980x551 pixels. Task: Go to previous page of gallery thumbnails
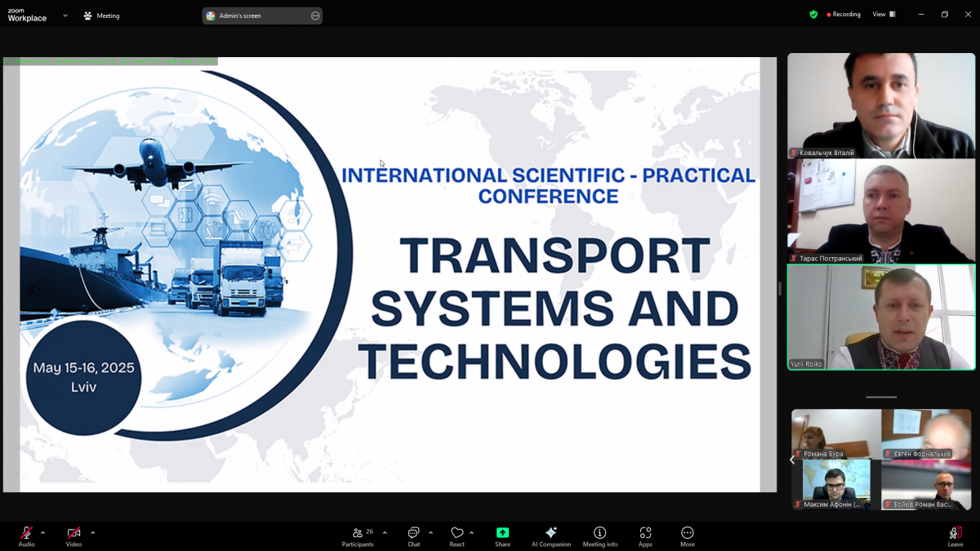[792, 460]
